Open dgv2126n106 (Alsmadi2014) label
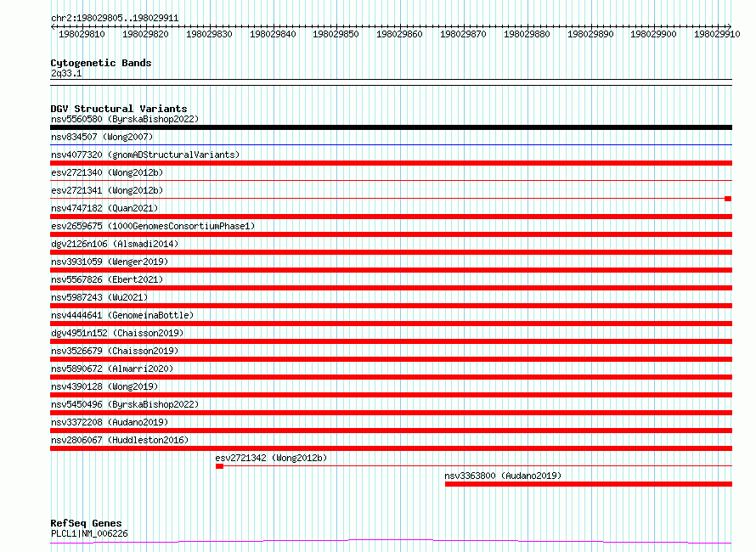Image resolution: width=756 pixels, height=552 pixels. click(115, 244)
